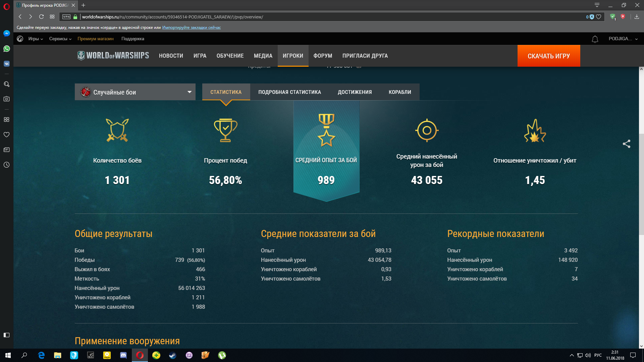Open the ФОРУМ menu
The image size is (644, 362).
pyautogui.click(x=323, y=56)
